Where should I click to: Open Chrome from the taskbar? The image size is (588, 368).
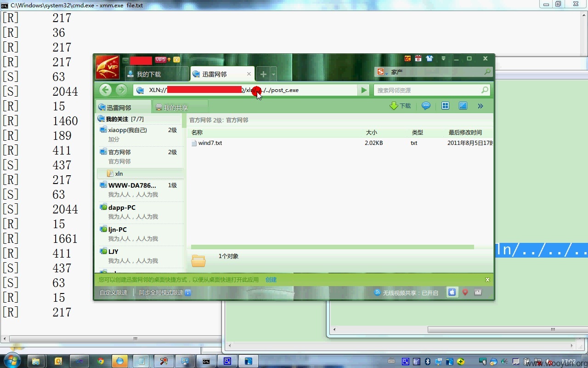pyautogui.click(x=101, y=362)
